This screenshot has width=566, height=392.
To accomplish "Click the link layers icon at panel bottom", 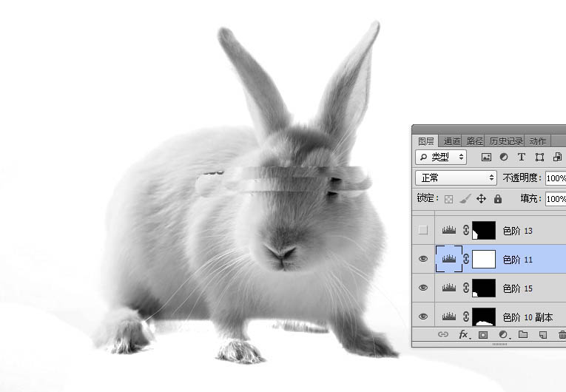I will coord(443,334).
